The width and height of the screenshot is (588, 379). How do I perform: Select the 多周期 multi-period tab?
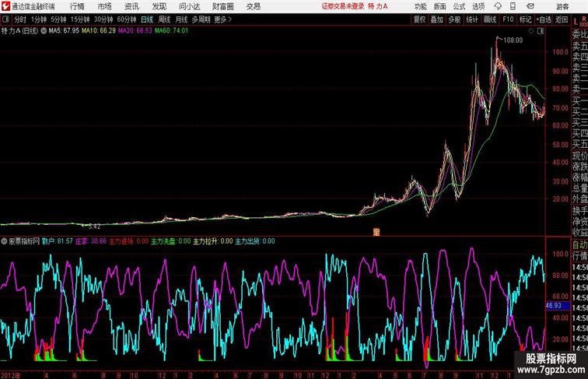[x=201, y=19]
